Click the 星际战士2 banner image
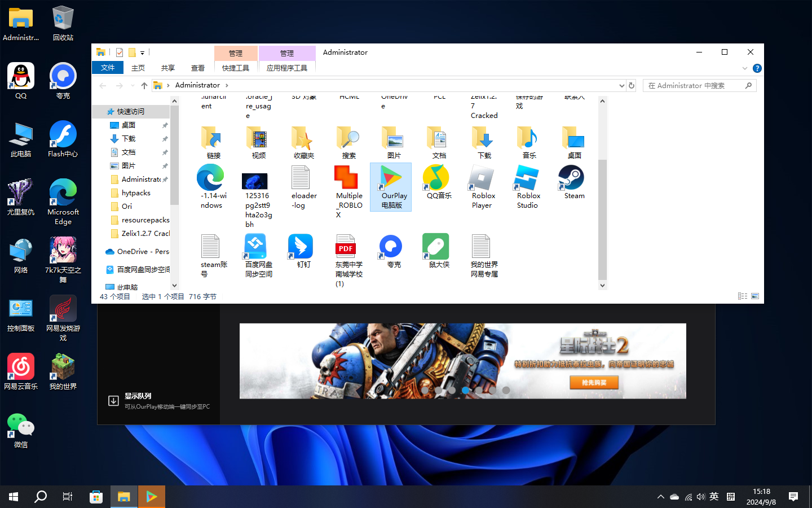The height and width of the screenshot is (508, 812). (463, 361)
